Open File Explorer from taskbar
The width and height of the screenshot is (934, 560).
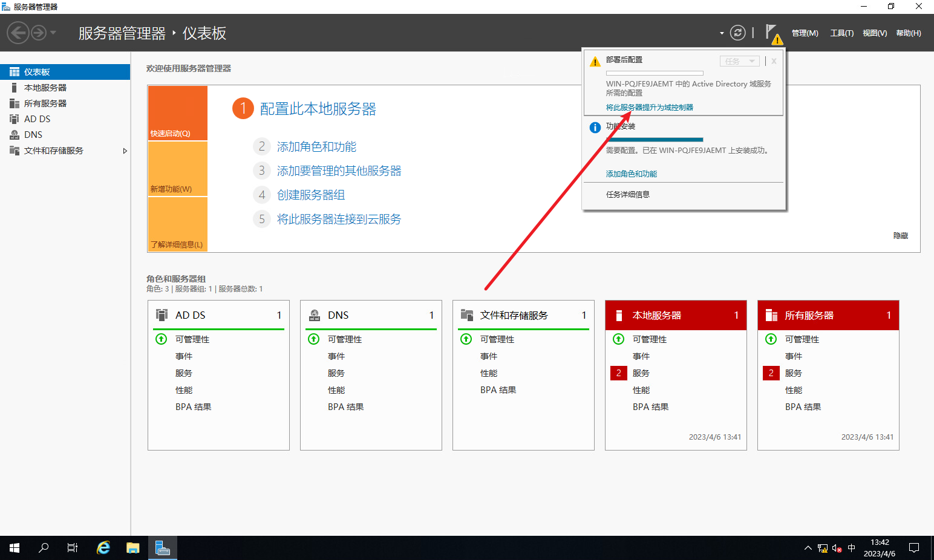pos(133,548)
